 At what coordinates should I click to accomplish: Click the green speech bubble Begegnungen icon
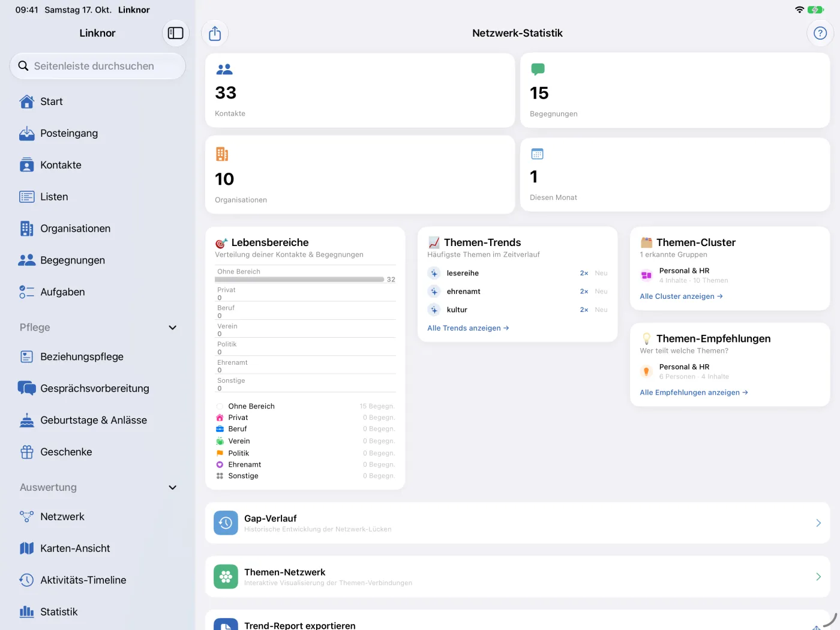[x=538, y=70]
